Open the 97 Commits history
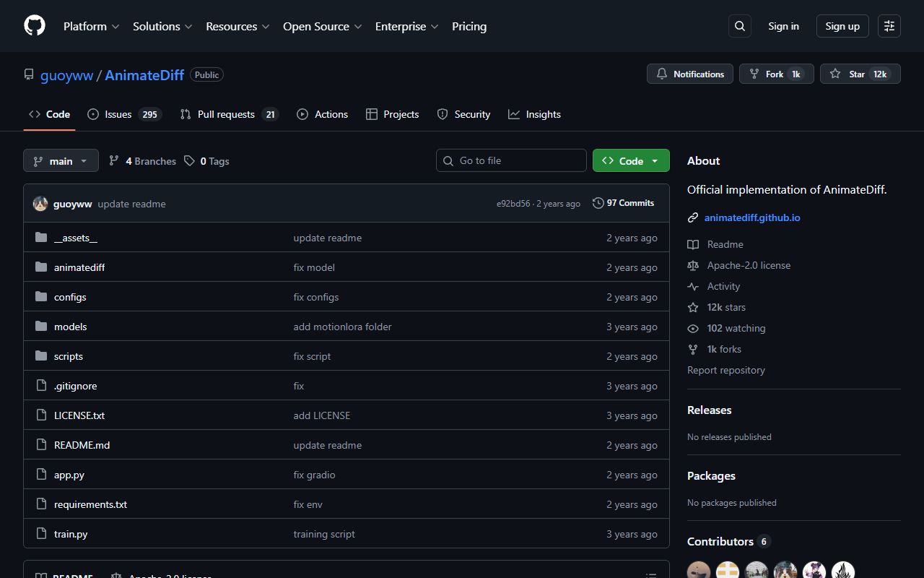 point(623,203)
